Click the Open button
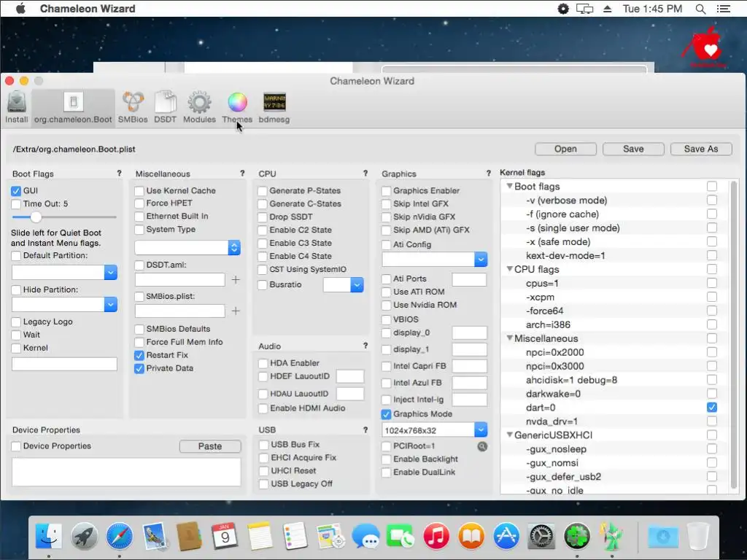The image size is (747, 560). pos(565,149)
